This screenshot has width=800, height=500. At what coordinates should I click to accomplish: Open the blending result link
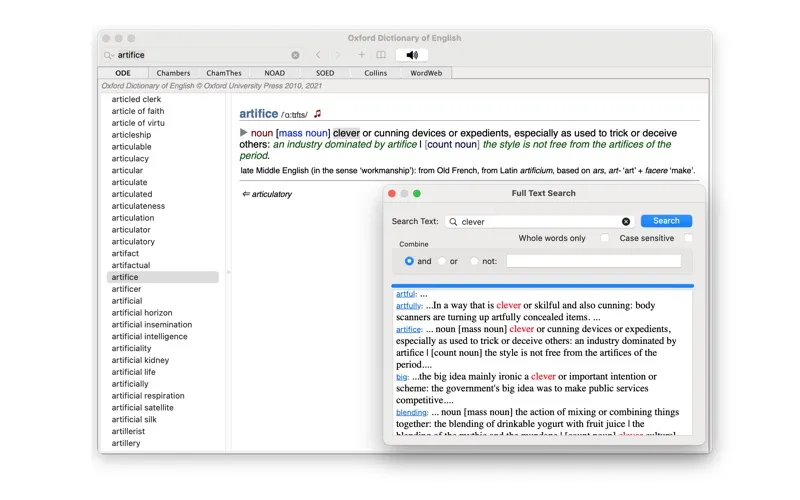pyautogui.click(x=411, y=412)
